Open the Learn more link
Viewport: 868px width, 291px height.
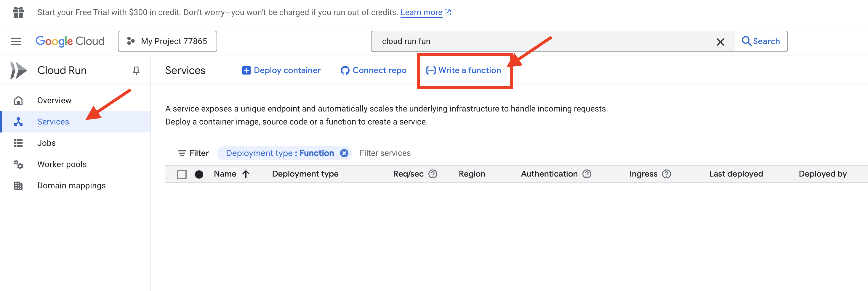(421, 12)
